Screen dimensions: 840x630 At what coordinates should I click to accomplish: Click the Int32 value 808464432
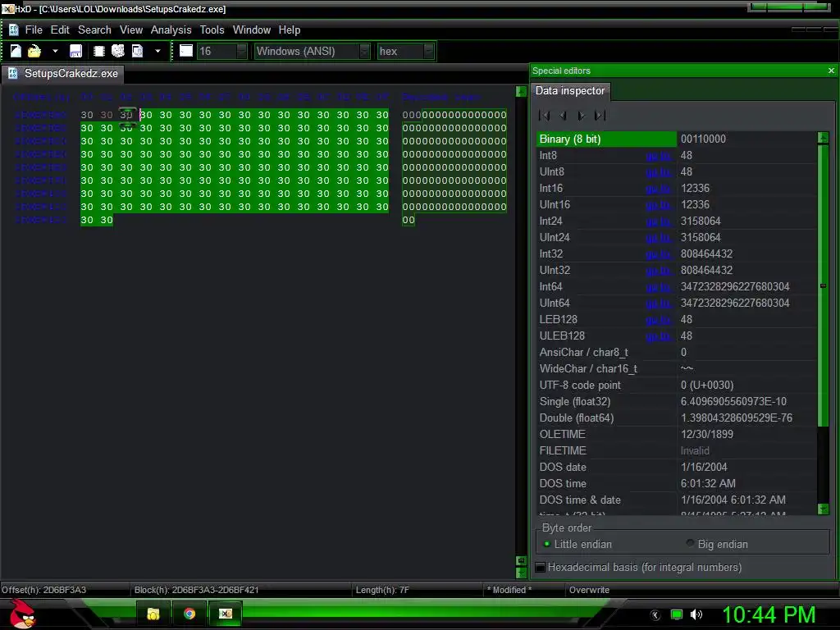tap(706, 254)
